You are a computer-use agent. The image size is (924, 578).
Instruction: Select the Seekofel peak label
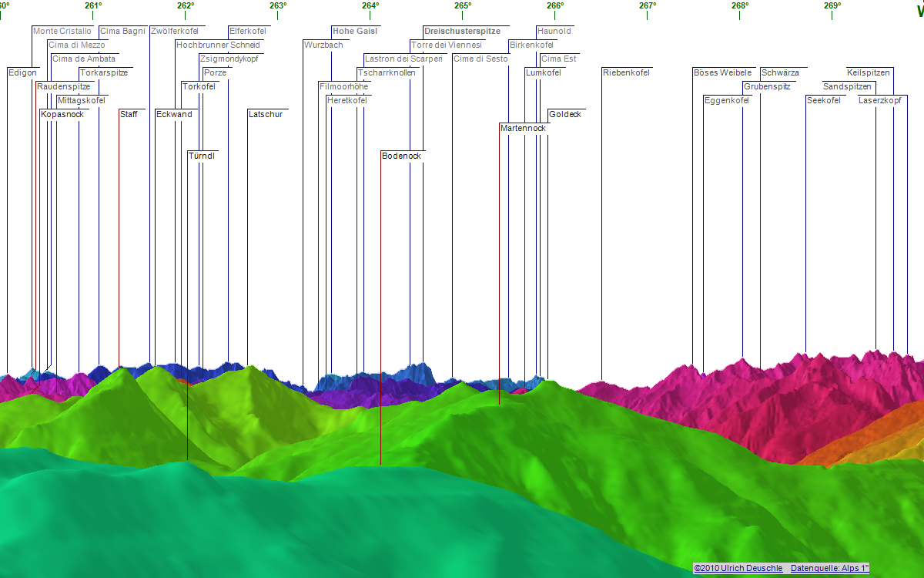click(824, 101)
